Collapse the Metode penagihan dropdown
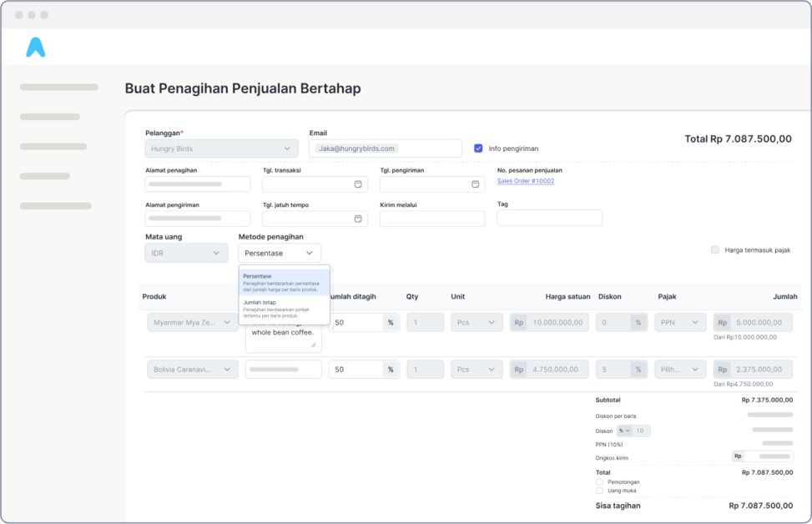This screenshot has height=524, width=812. click(x=279, y=253)
